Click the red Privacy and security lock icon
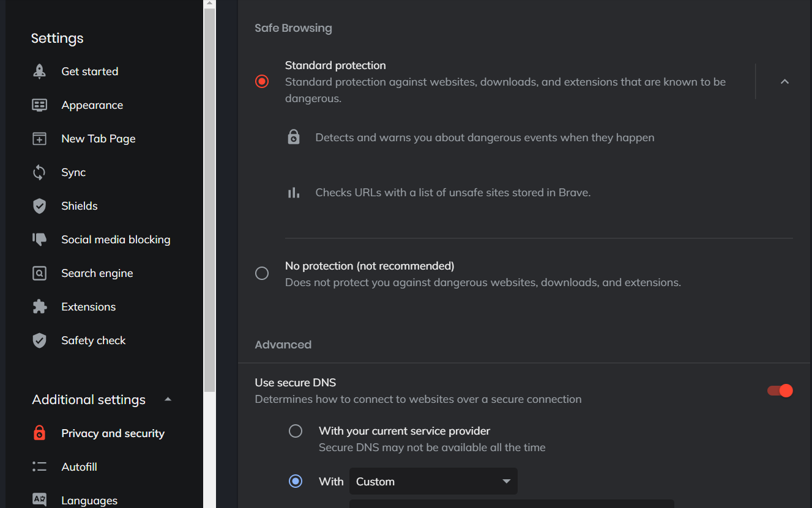 click(x=39, y=433)
